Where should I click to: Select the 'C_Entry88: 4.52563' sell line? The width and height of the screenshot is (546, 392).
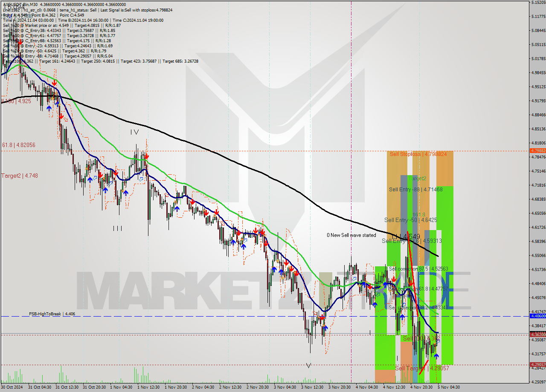(x=57, y=40)
